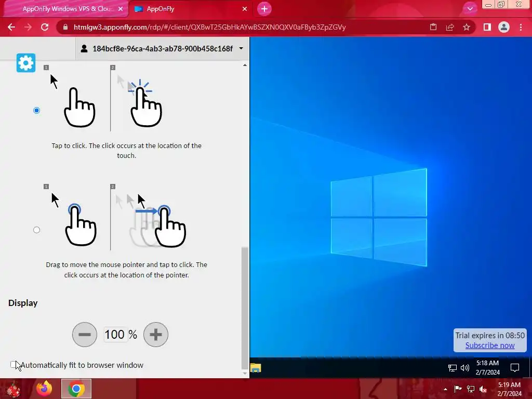Click the site lock icon in address bar
The image size is (532, 399).
65,27
